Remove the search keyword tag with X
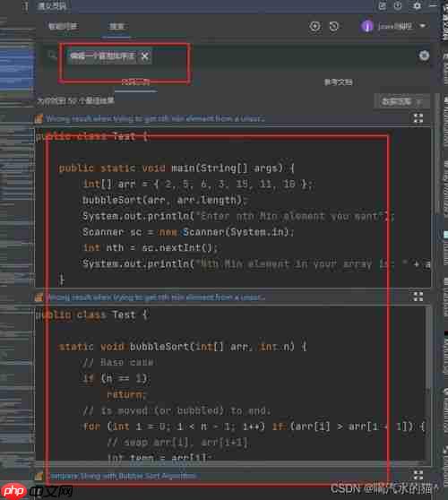Screen dimensions: 448x500 144,56
